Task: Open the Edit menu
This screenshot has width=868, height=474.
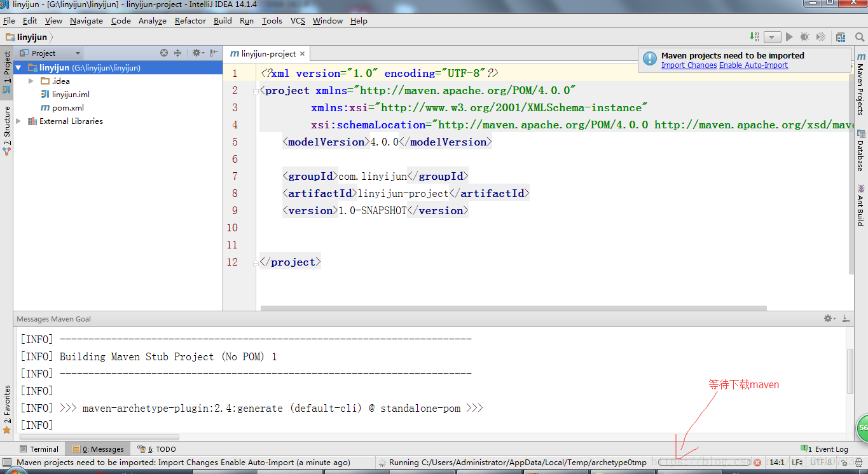Action: 30,20
